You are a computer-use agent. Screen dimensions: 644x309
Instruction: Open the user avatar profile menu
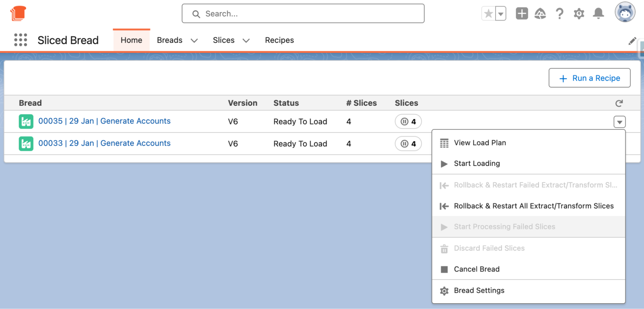tap(625, 12)
